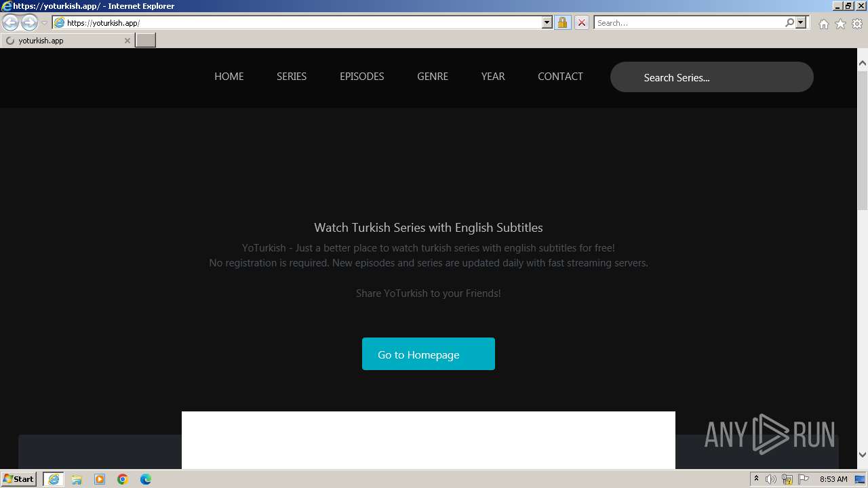Click the page scrollbar down arrow

point(863,455)
